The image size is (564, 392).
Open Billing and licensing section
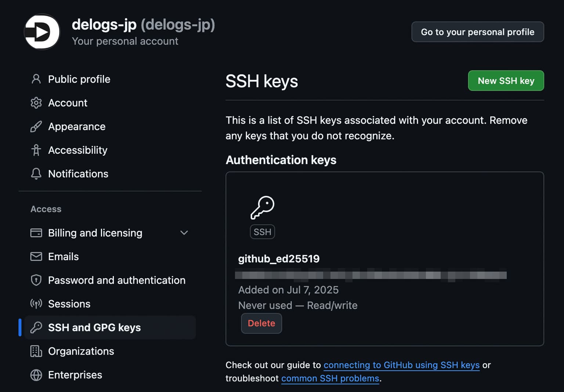(x=110, y=233)
